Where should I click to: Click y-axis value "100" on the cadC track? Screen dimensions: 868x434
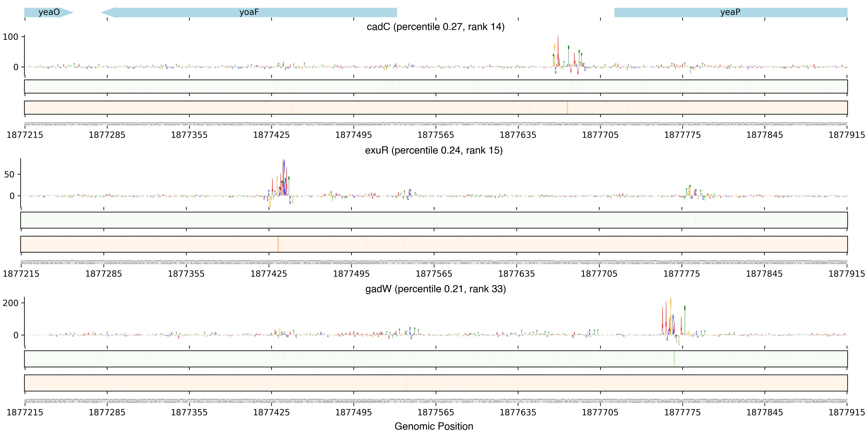coord(10,37)
